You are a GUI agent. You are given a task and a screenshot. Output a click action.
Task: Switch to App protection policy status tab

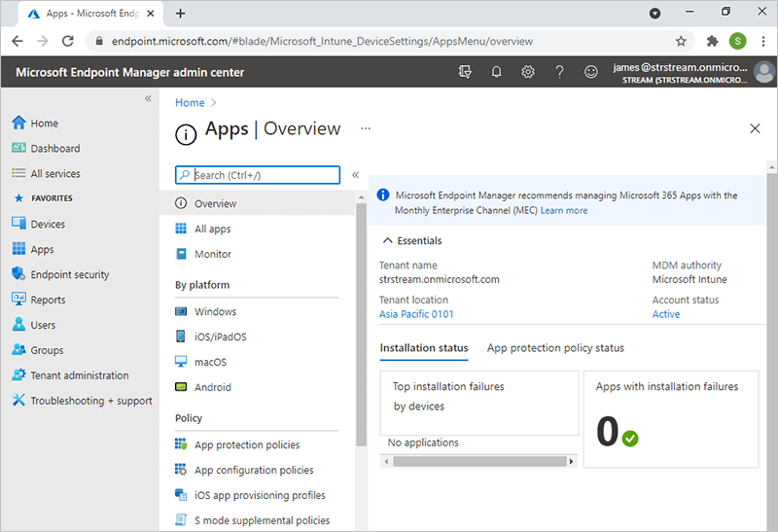coord(555,348)
